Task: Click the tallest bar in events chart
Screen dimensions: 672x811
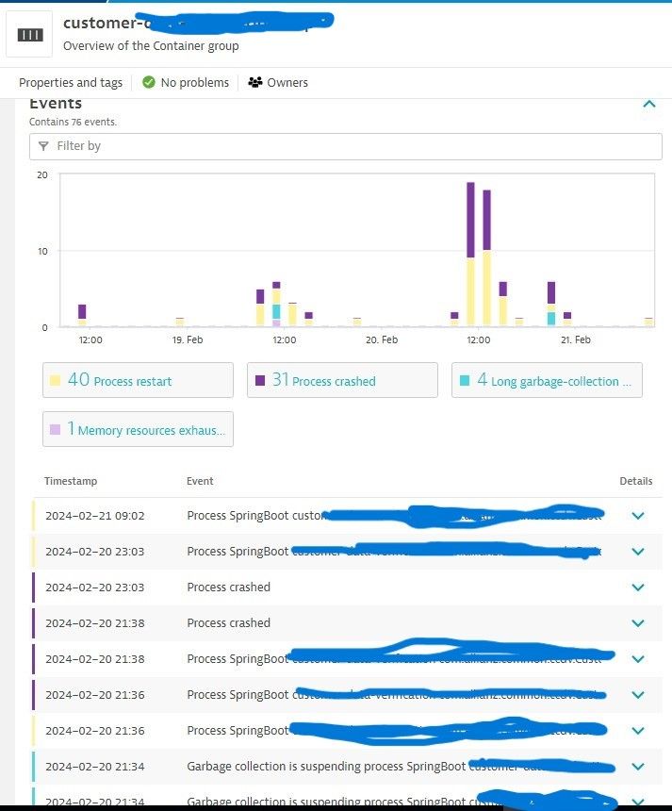Action: point(470,255)
